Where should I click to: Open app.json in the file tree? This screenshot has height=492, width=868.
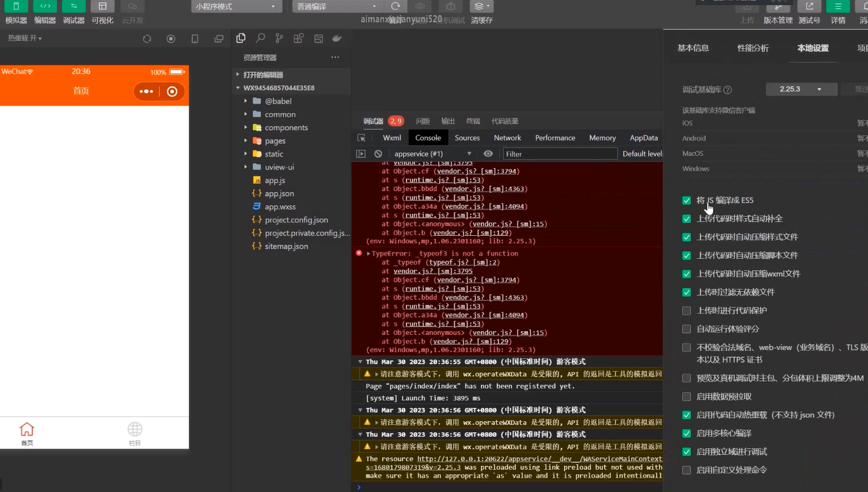(279, 194)
